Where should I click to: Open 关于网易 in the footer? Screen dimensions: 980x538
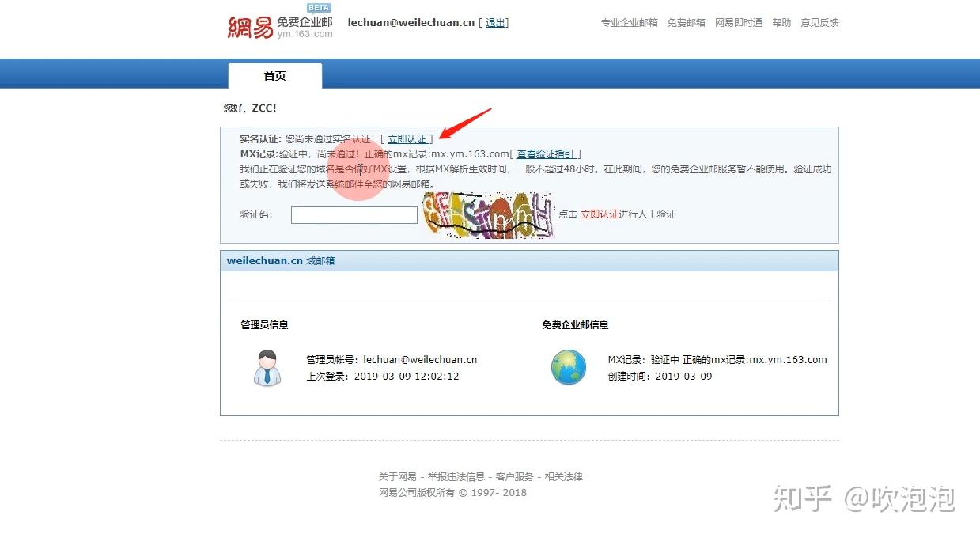[x=398, y=477]
